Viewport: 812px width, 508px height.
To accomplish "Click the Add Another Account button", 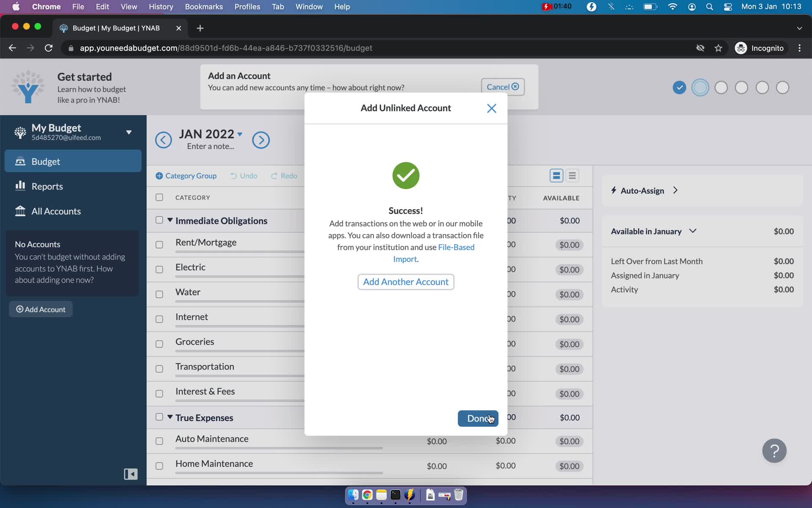I will click(406, 282).
